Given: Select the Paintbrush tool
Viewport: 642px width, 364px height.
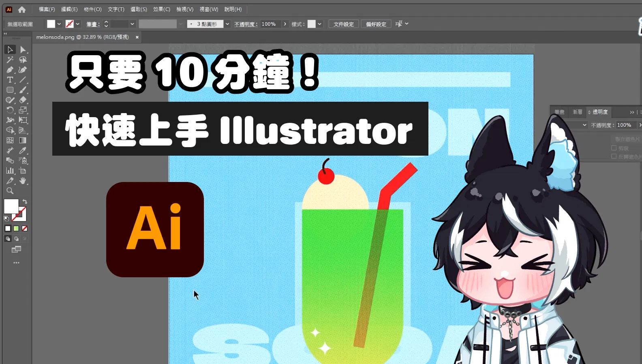Looking at the screenshot, I should (x=23, y=90).
